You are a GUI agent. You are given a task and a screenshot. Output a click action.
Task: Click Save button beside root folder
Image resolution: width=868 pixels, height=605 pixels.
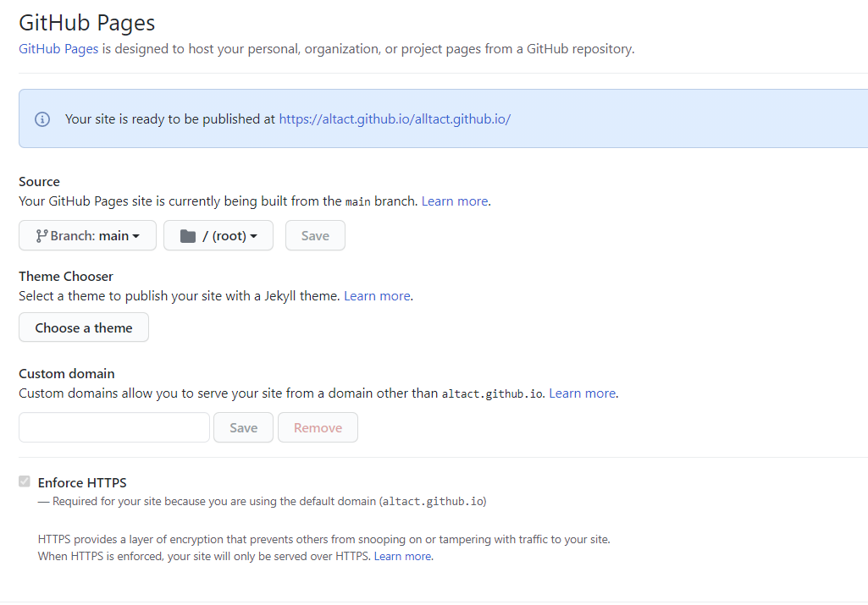[315, 235]
